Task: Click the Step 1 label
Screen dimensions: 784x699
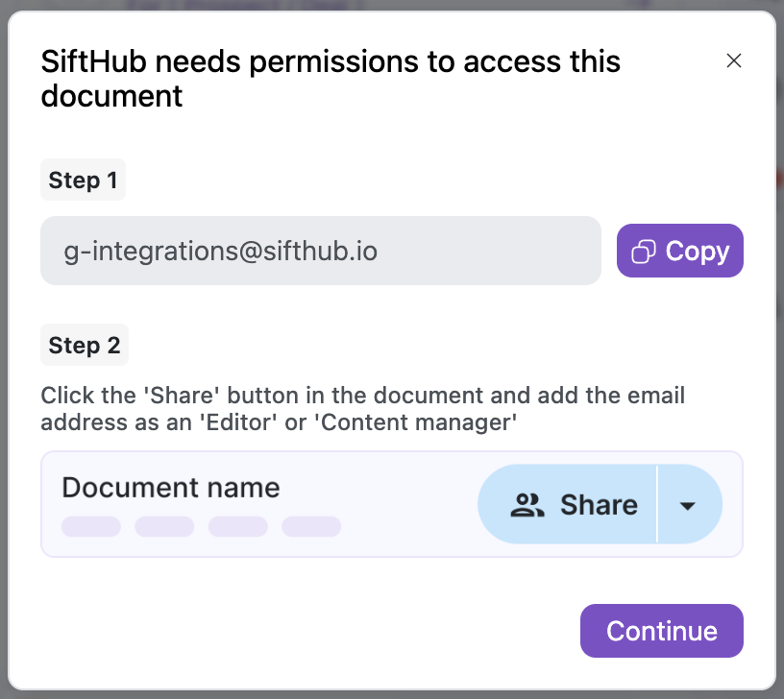Action: click(x=83, y=181)
